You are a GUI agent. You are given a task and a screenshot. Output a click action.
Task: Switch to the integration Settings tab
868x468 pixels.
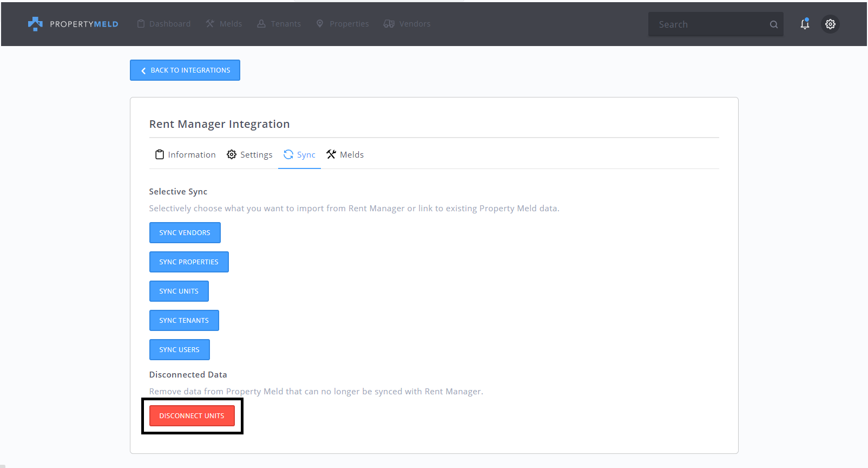click(249, 155)
